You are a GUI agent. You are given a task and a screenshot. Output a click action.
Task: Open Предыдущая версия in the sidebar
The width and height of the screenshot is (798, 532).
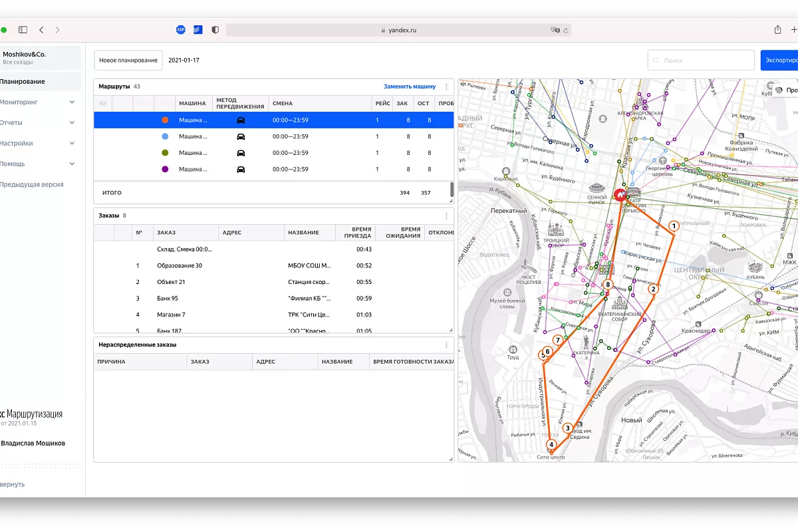[x=32, y=184]
